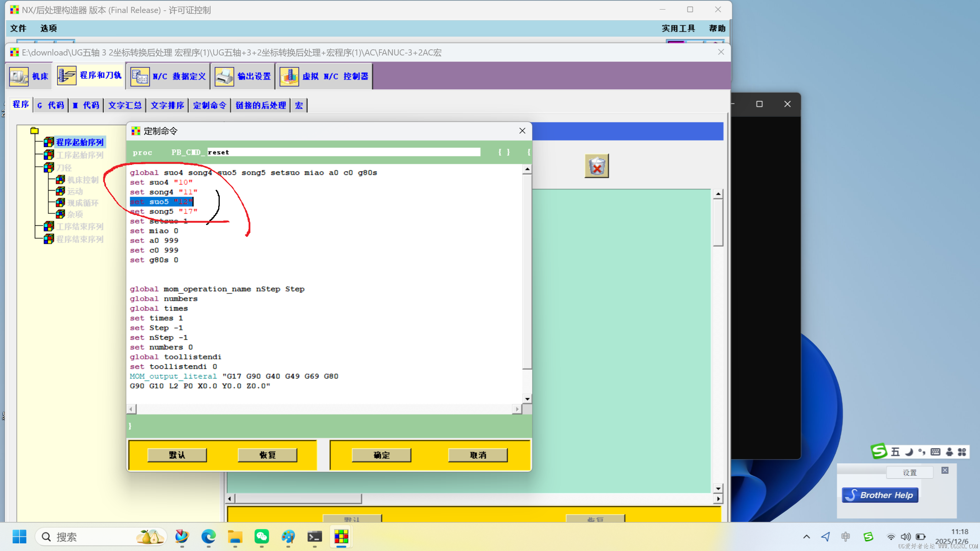Click the 输出设置 printer icon
980x551 pixels.
[224, 76]
